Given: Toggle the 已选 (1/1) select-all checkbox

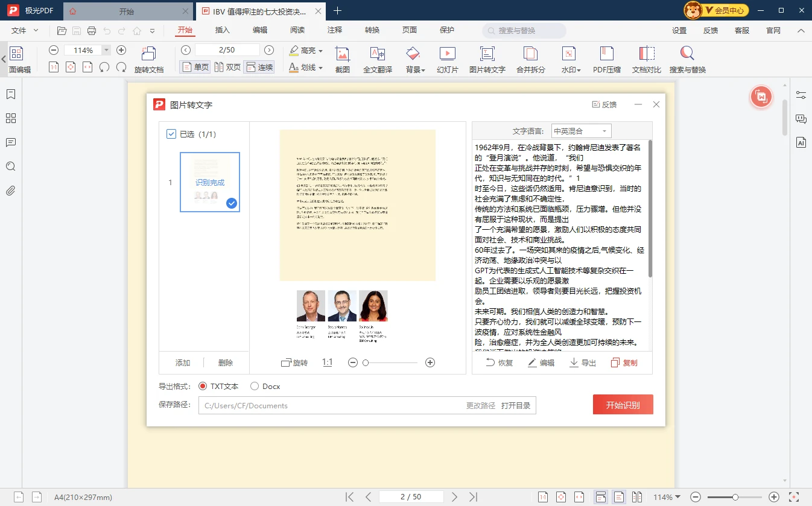Looking at the screenshot, I should coord(171,134).
